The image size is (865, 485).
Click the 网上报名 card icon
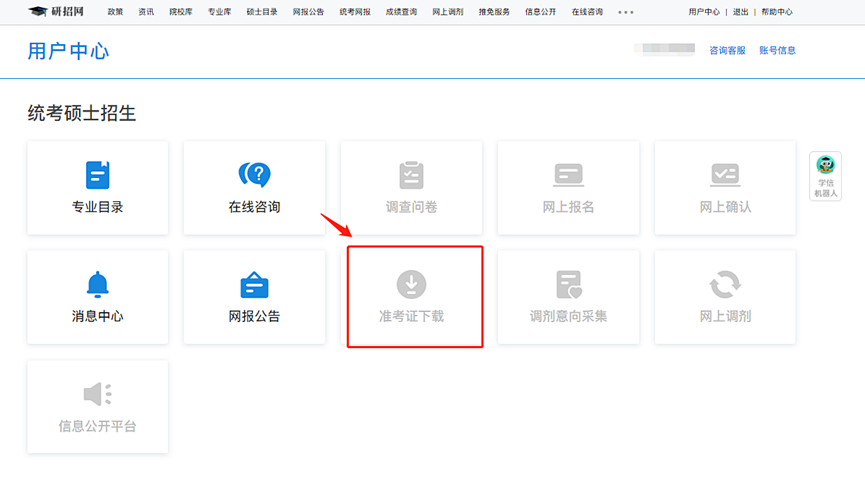568,175
